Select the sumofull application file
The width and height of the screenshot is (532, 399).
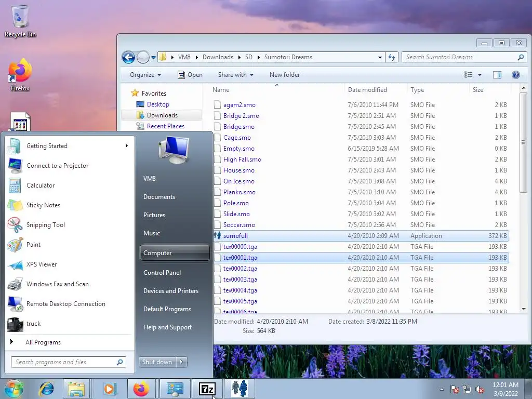coord(361,236)
